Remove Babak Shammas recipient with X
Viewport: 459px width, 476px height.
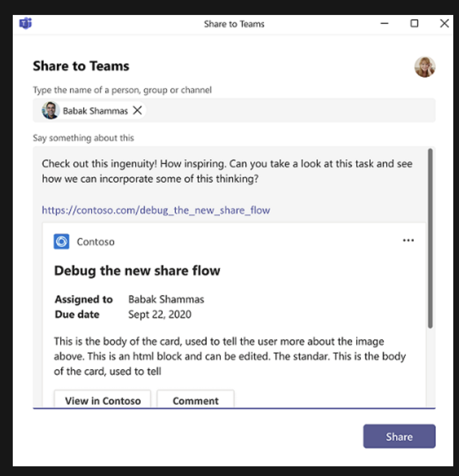coord(137,110)
